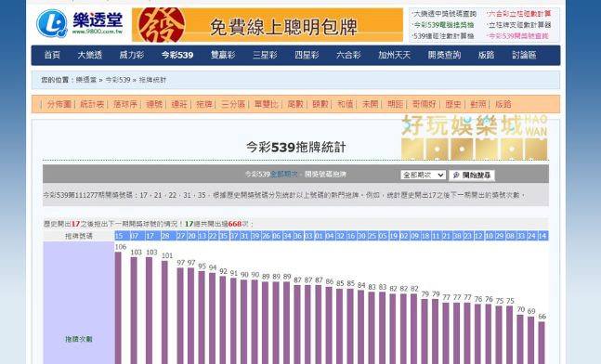Screen dimensions: 601x364
Task: Click number 14 in 拖牌號碼 row
Action: 542,236
